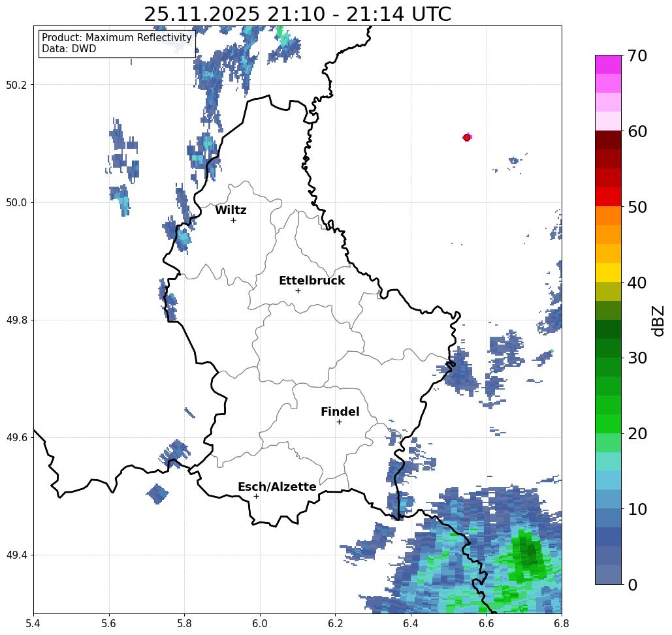Click the title "25.11.2025 21:10 - 21:14 UTC"
This screenshot has height=635, width=672.
click(x=297, y=14)
